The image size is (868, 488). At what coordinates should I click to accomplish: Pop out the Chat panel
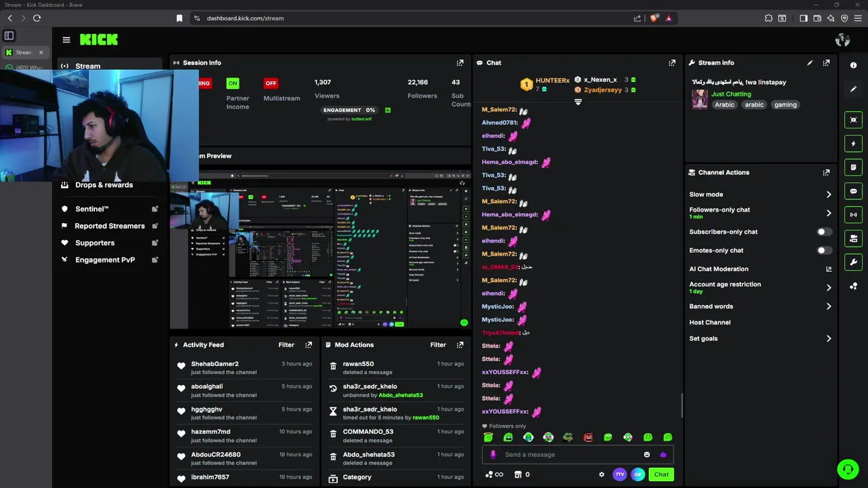[x=672, y=62]
